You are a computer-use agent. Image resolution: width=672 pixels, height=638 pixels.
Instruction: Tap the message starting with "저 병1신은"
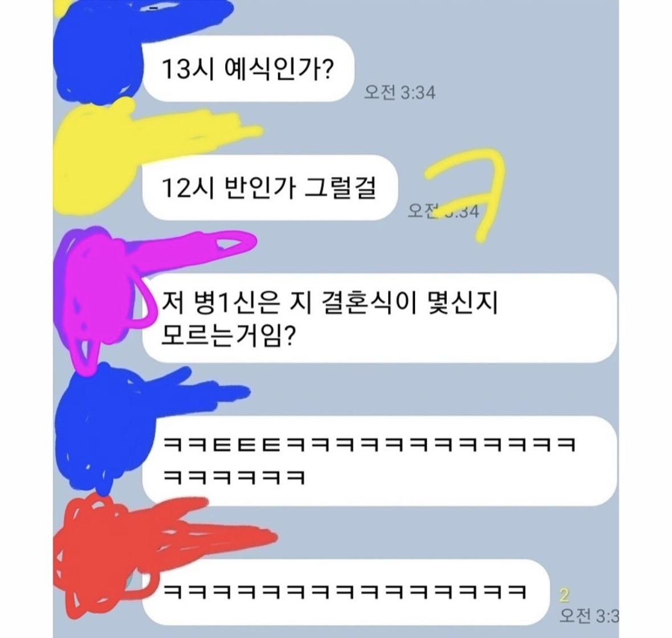coord(379,318)
